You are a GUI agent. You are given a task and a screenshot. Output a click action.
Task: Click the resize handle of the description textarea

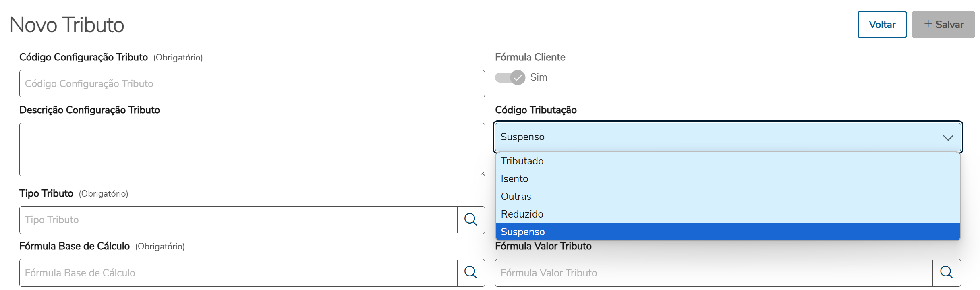[482, 174]
